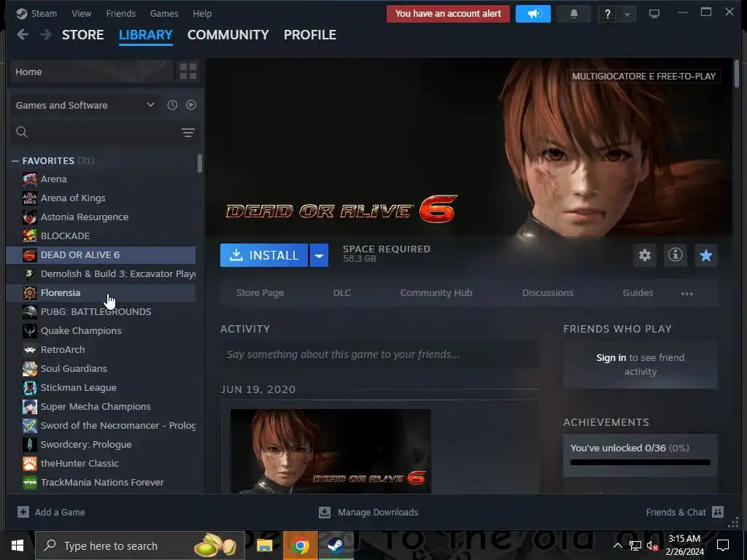
Task: Show ready-to-play games only icon
Action: [191, 105]
